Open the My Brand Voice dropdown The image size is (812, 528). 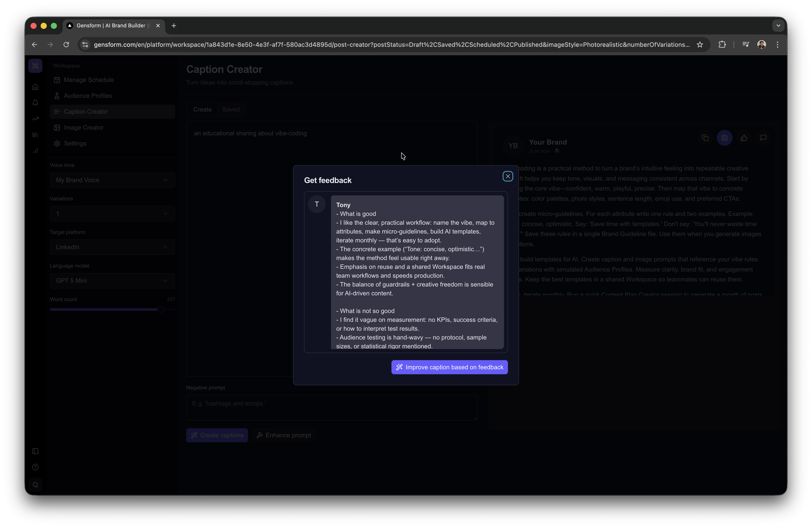[112, 180]
